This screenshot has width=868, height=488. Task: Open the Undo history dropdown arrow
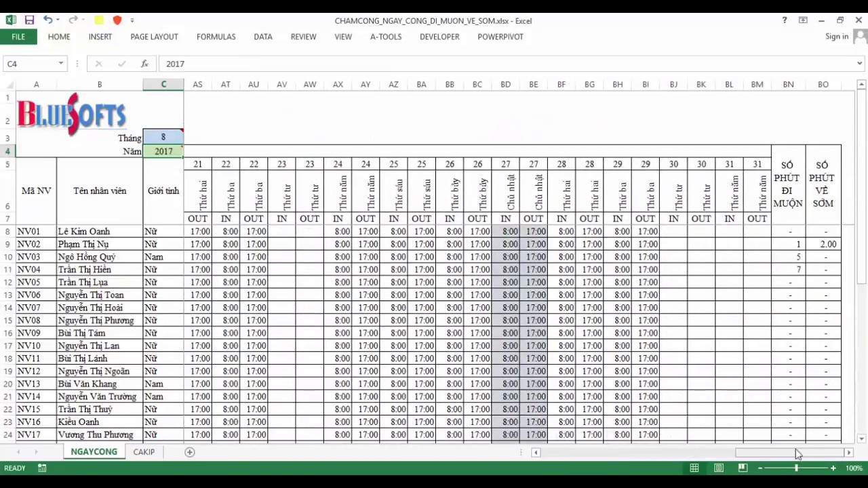coord(58,20)
